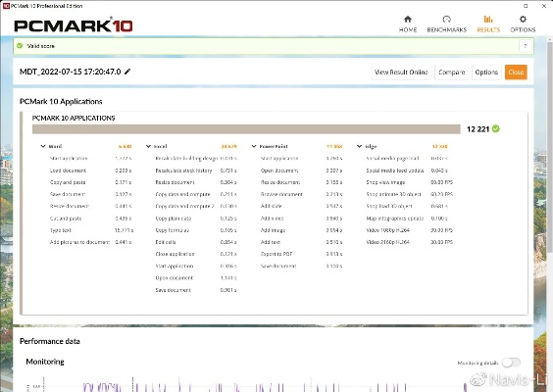
Task: Toggle the Monitoring details switch
Action: pyautogui.click(x=511, y=362)
